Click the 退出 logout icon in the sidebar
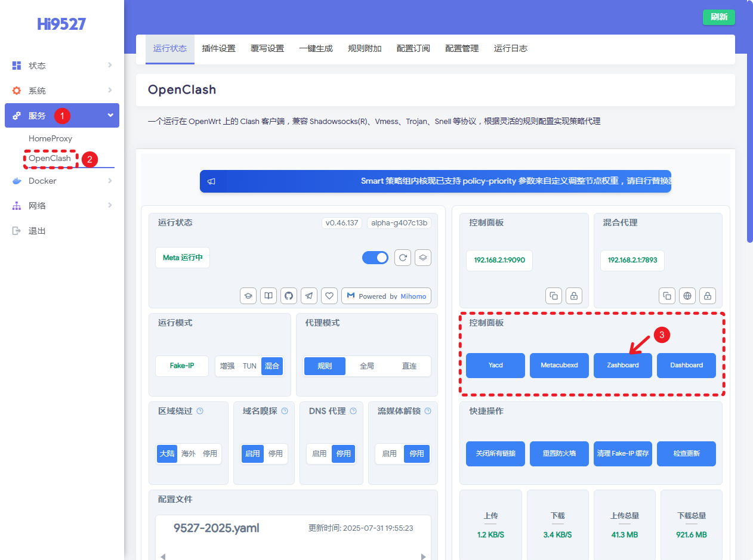Screen dimensions: 753x560 pos(17,231)
